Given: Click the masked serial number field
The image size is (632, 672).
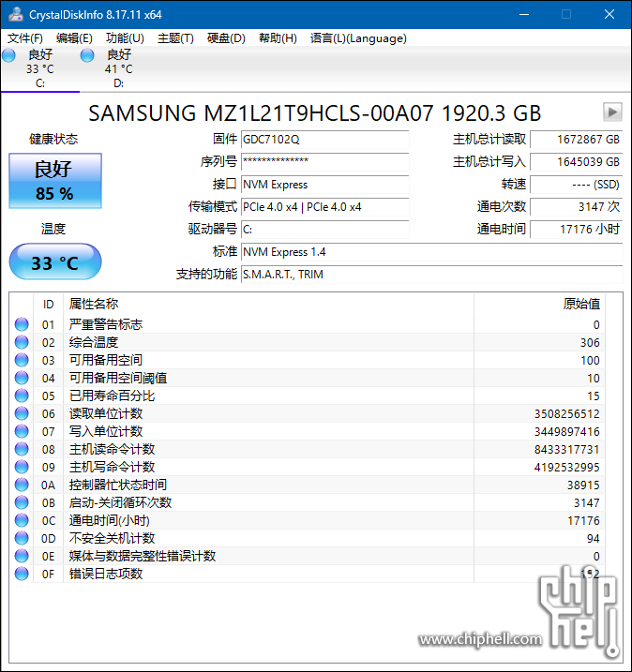Looking at the screenshot, I should pyautogui.click(x=324, y=162).
